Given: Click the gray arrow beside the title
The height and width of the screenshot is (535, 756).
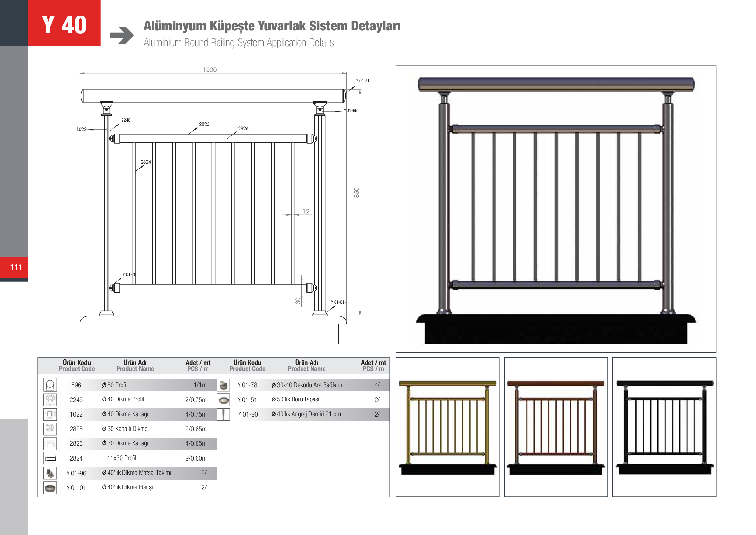Looking at the screenshot, I should coord(122,35).
